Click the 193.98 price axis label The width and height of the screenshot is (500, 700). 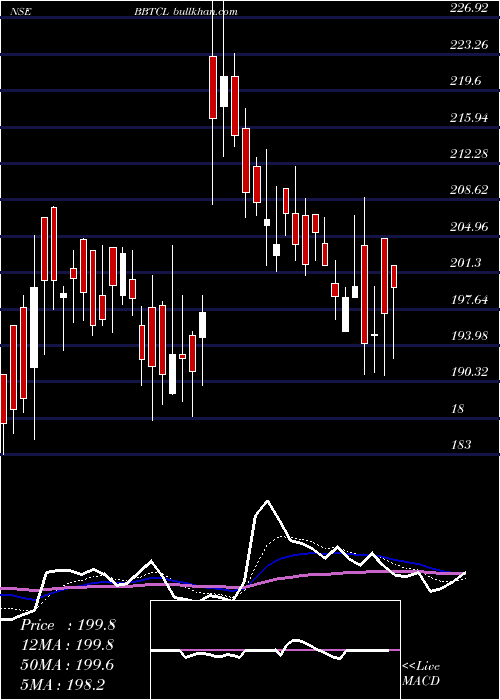469,335
